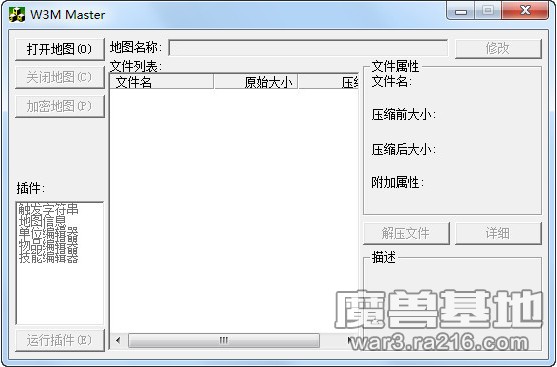Click the 修改 button beside map name

click(x=498, y=48)
